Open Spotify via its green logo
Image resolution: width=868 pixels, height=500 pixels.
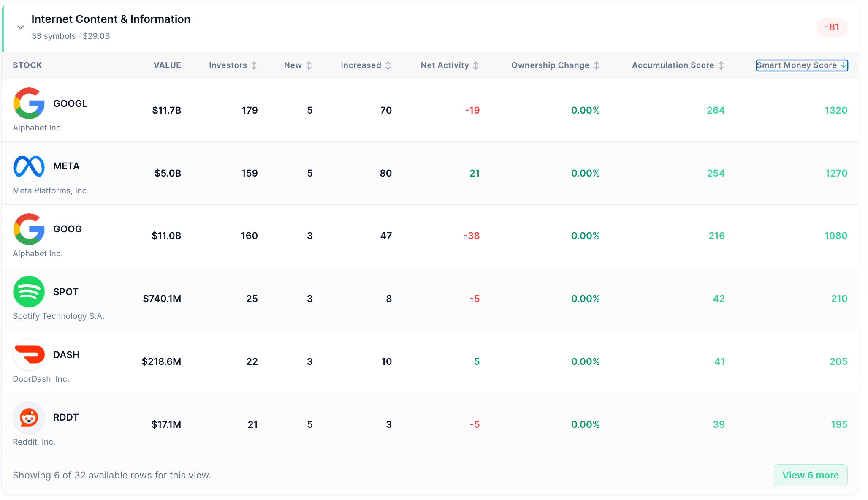pyautogui.click(x=29, y=292)
